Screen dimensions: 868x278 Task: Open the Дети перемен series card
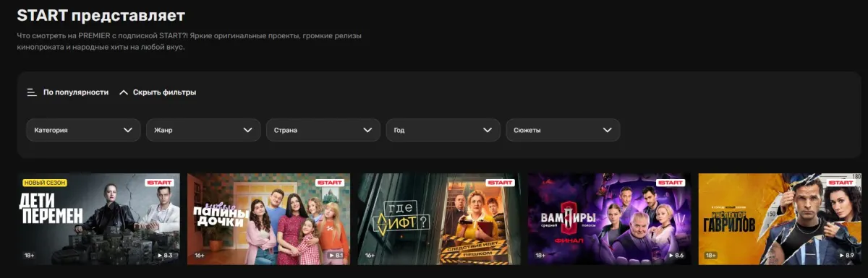point(98,219)
